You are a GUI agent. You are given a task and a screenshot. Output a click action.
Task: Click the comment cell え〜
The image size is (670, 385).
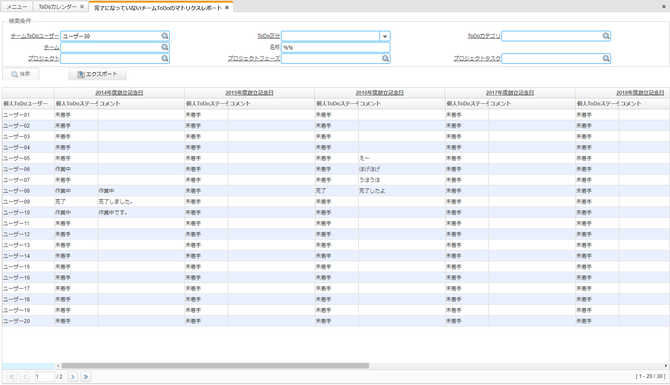401,158
